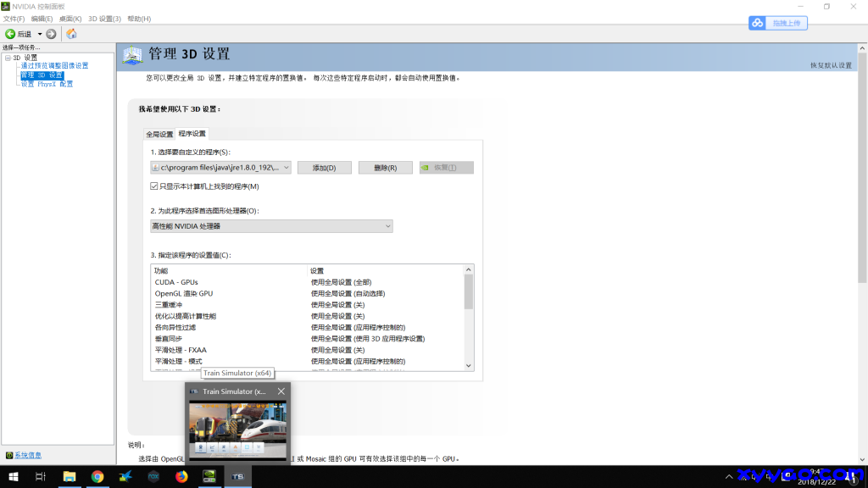Open File Explorer from the taskbar
This screenshot has width=868, height=488.
point(70,477)
